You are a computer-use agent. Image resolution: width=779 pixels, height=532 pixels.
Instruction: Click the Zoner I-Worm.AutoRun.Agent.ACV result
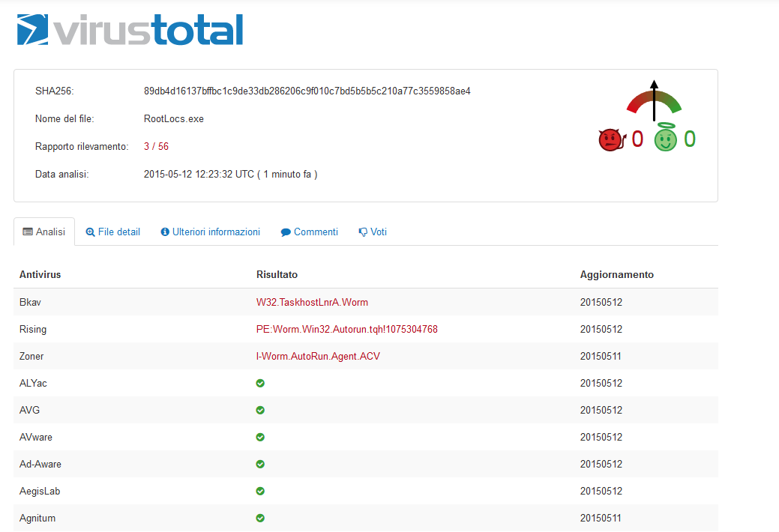pyautogui.click(x=318, y=357)
